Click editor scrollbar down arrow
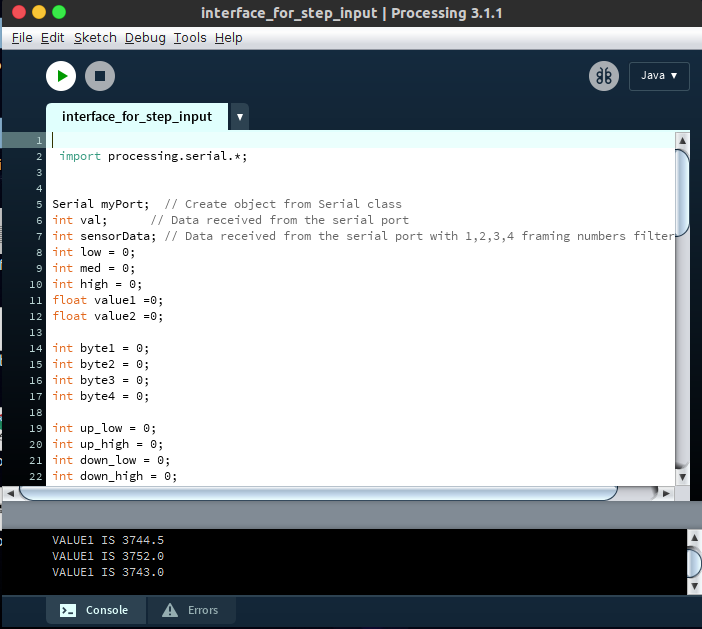Screen dimensions: 702x629 (682, 477)
